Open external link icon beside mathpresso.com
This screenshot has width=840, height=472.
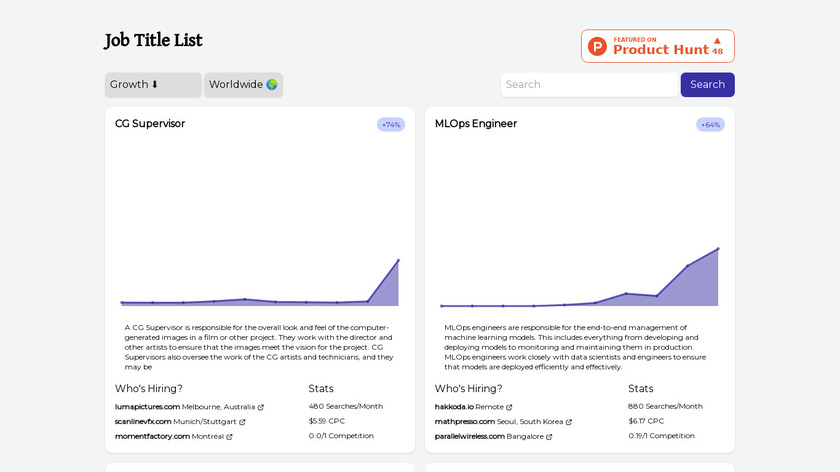pos(568,422)
